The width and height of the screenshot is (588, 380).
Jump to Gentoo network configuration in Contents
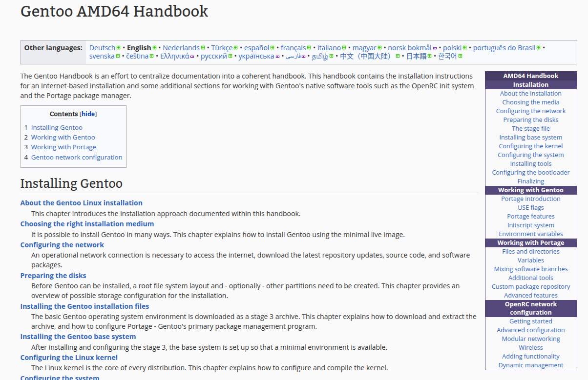77,157
